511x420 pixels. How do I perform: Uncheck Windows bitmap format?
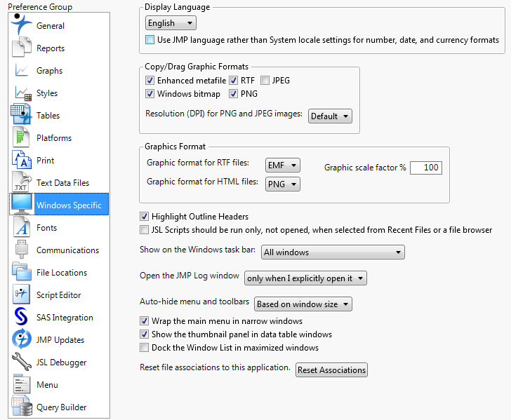point(150,94)
